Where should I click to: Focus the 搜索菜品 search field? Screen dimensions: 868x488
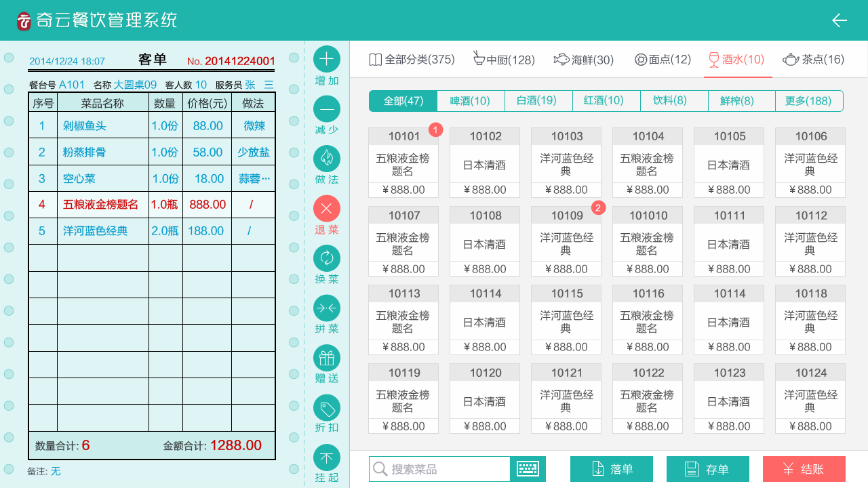tap(439, 469)
